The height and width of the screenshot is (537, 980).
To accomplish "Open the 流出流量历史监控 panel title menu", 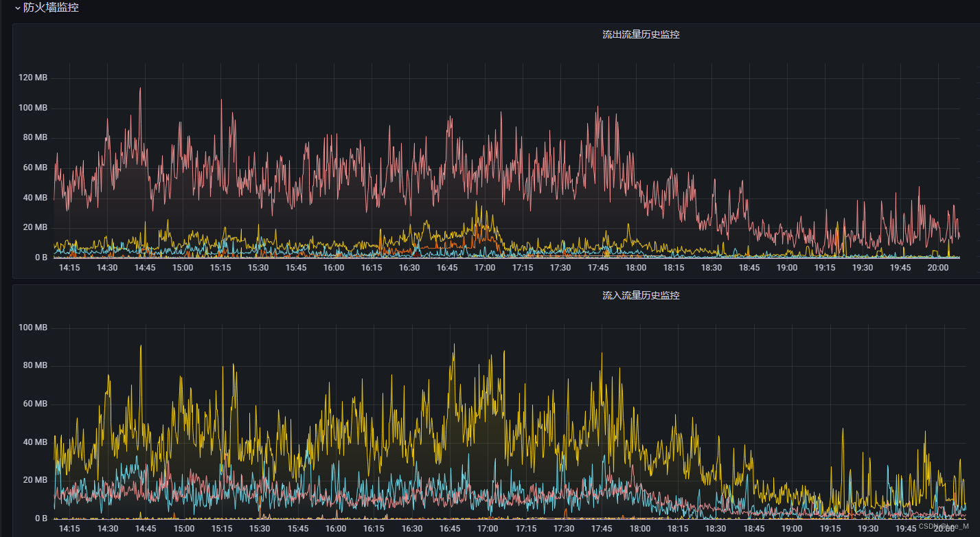I will [641, 34].
